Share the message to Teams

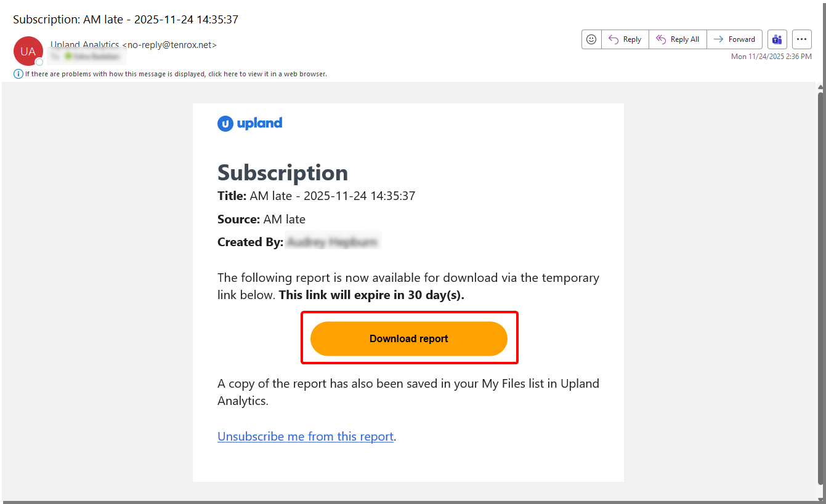[x=777, y=39]
